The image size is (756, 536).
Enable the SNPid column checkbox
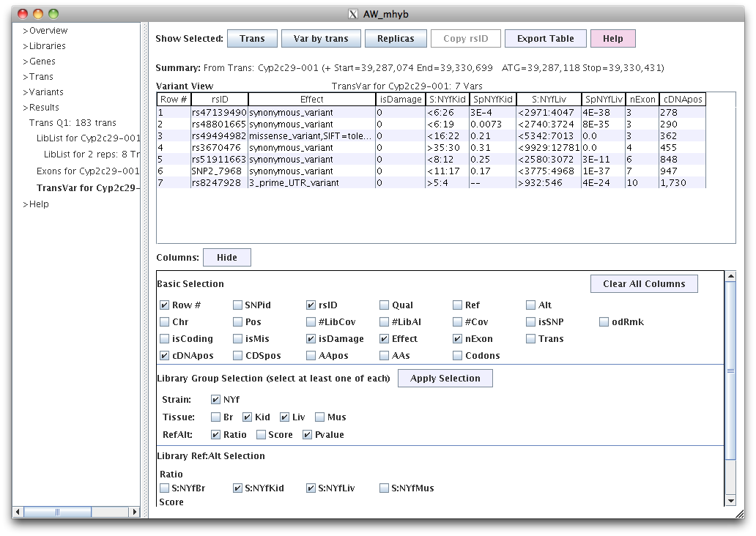pos(238,305)
